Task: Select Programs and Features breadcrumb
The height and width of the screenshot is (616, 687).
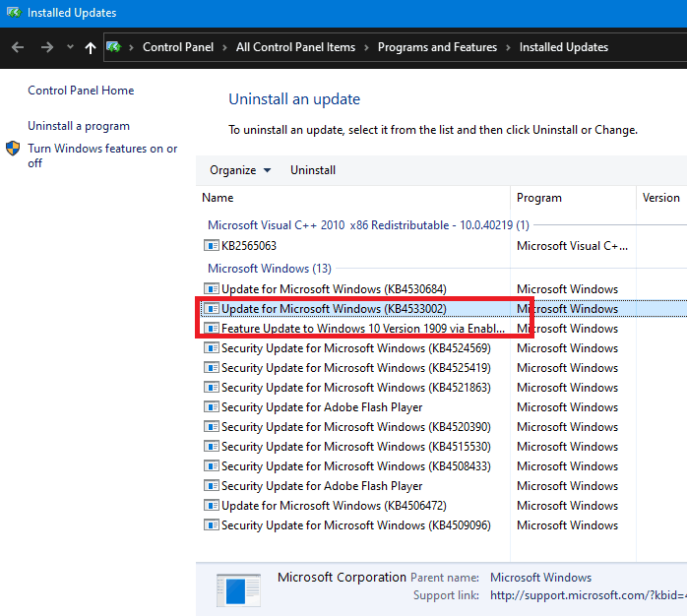Action: 437,47
